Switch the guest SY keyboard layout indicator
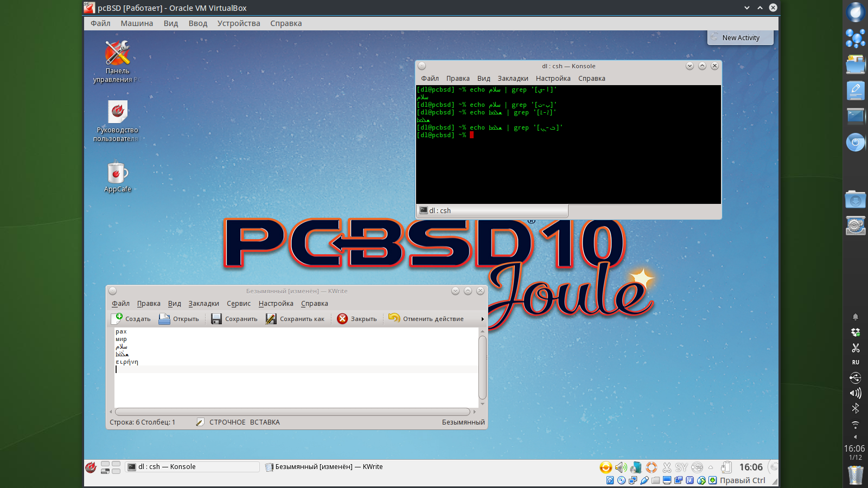 click(681, 467)
